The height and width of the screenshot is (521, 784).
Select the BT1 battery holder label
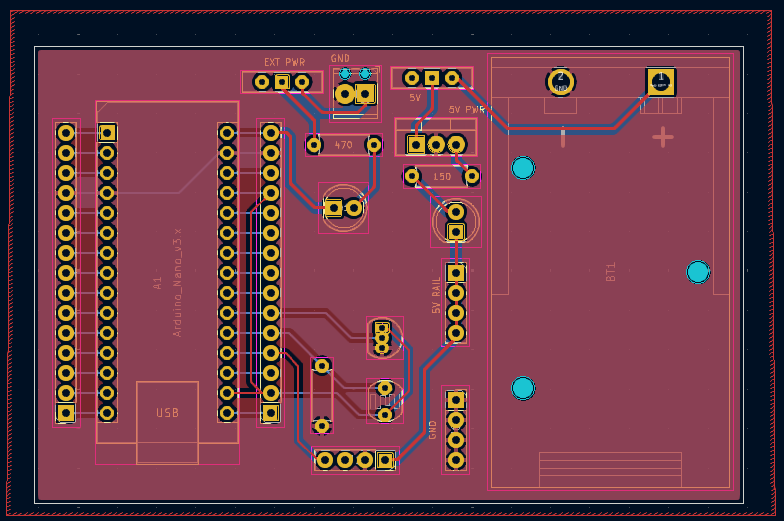(611, 272)
